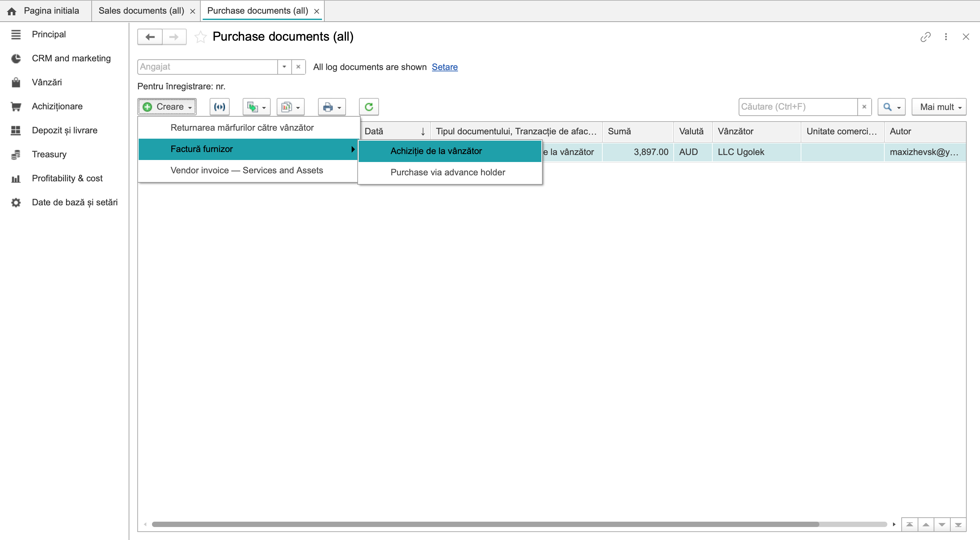Click the broadcast signal toolbar icon
This screenshot has height=540, width=980.
tap(220, 107)
